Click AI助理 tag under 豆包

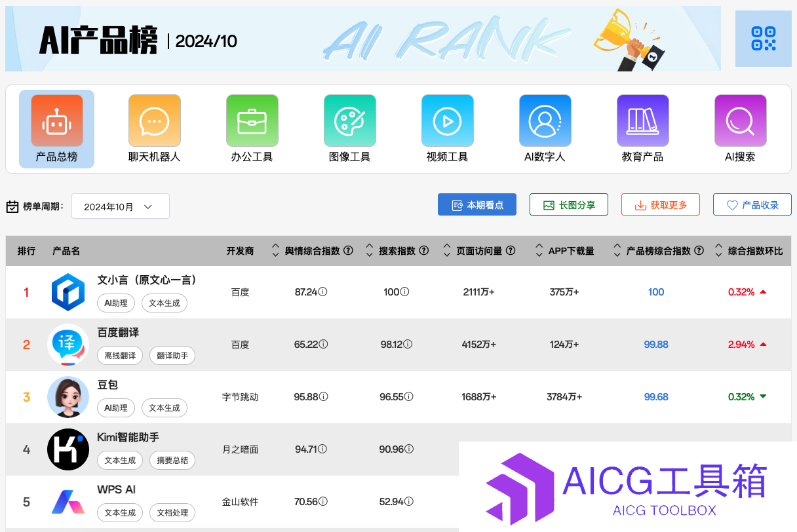[116, 408]
